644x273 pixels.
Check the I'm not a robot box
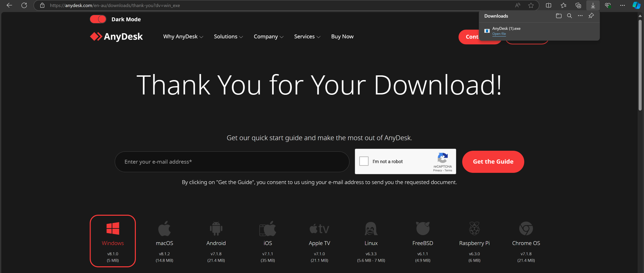tap(364, 161)
